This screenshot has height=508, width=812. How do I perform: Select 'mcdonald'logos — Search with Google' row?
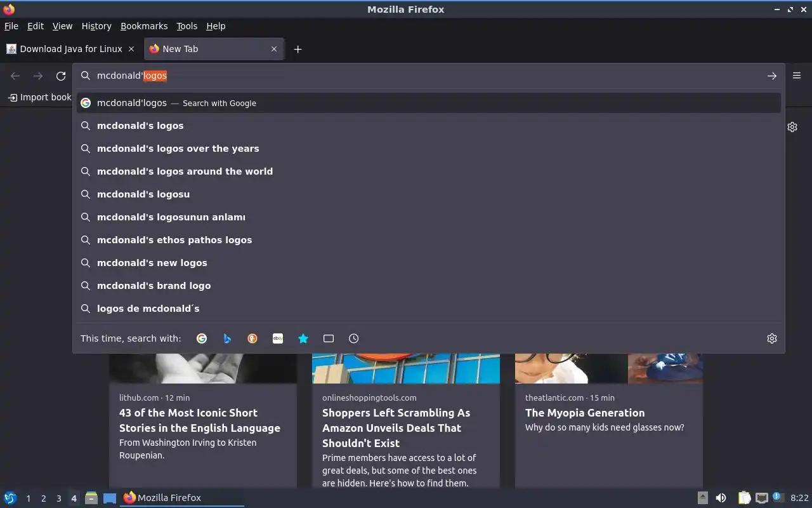(x=428, y=103)
